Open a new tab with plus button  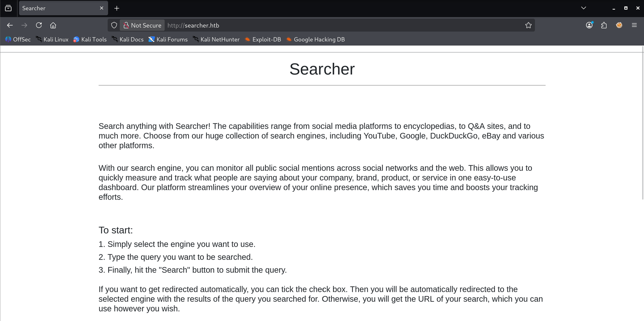117,8
